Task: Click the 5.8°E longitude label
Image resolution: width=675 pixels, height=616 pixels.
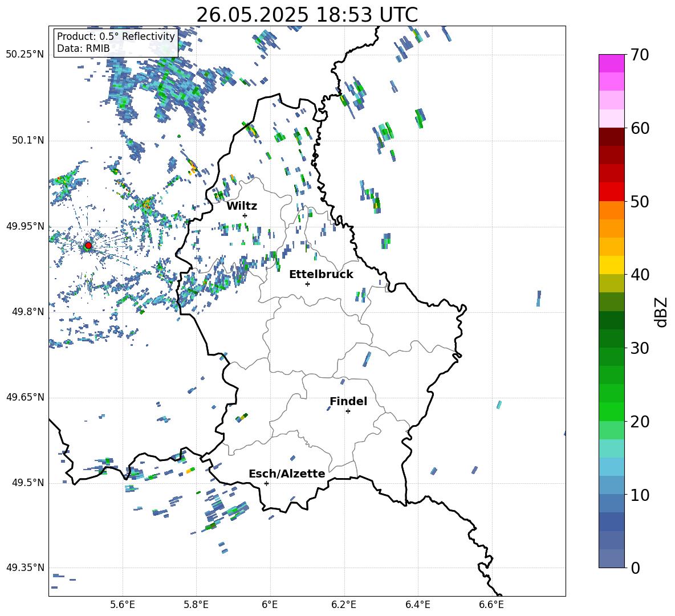Action: coord(196,605)
